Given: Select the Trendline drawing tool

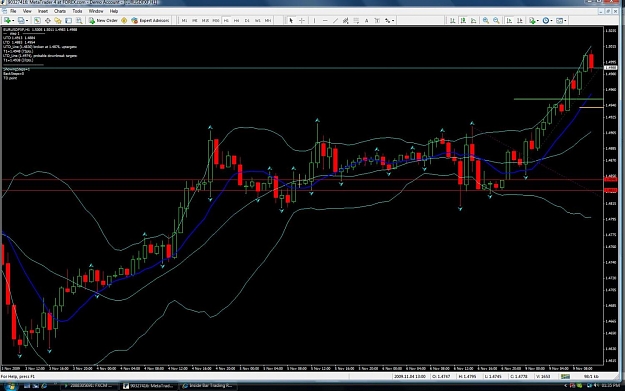Looking at the screenshot, I should point(336,20).
